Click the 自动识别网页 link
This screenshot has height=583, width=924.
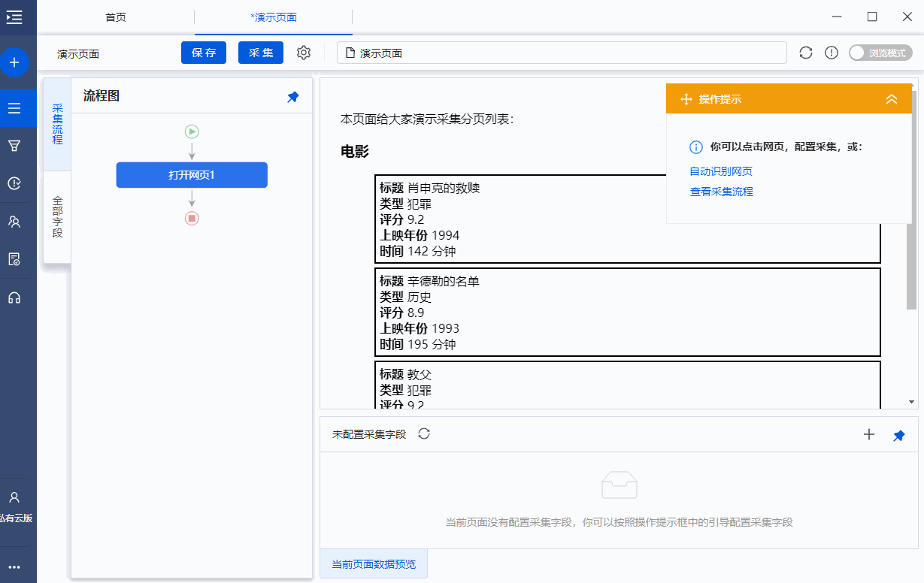[x=721, y=171]
